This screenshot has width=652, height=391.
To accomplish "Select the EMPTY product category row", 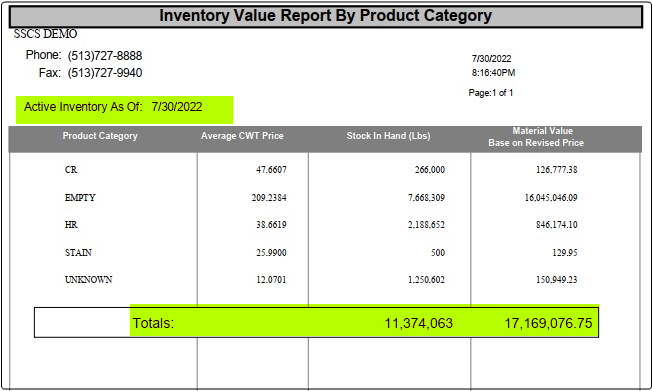I will [324, 198].
